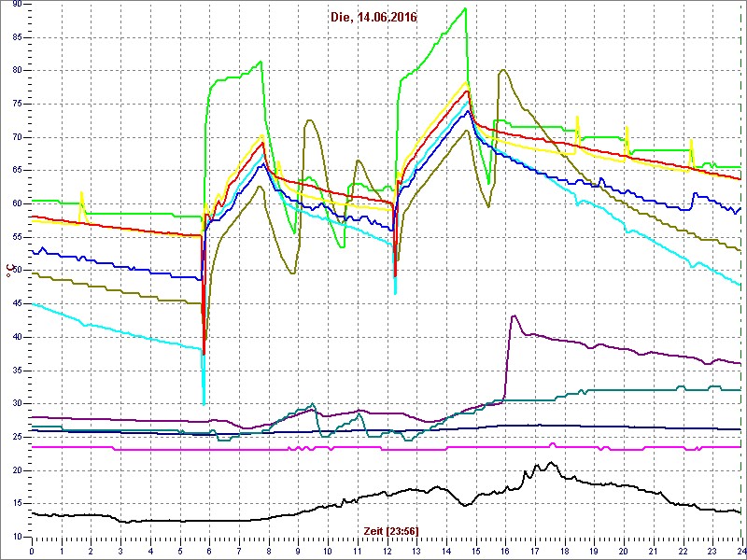Image resolution: width=747 pixels, height=560 pixels.
Task: Click the 10 value on temperature axis
Action: [x=16, y=538]
